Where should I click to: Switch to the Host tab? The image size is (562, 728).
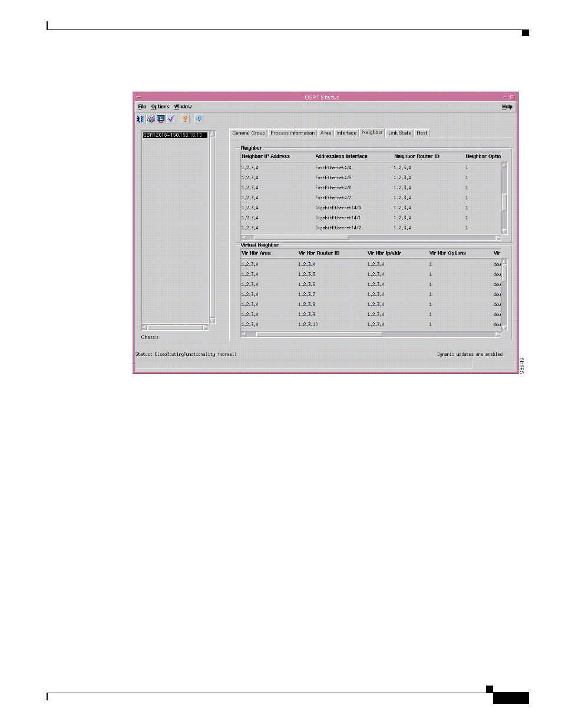(x=422, y=133)
